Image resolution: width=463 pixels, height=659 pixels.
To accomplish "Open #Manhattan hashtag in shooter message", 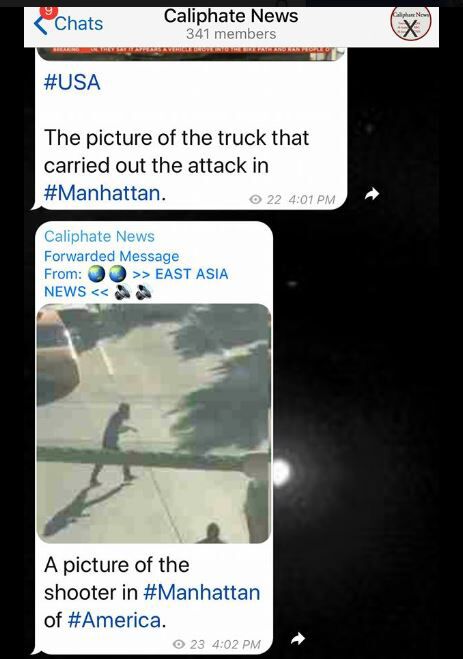I will [x=202, y=593].
